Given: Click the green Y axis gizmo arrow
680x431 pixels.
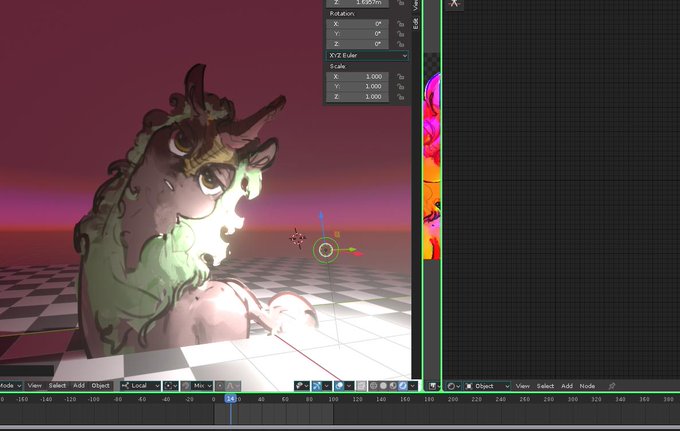Looking at the screenshot, I should [x=352, y=249].
